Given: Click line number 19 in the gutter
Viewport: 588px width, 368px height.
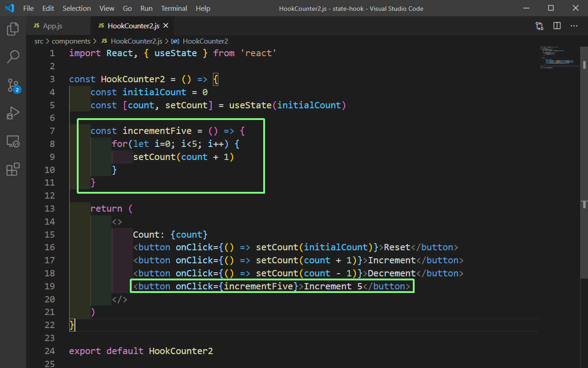Looking at the screenshot, I should [49, 286].
